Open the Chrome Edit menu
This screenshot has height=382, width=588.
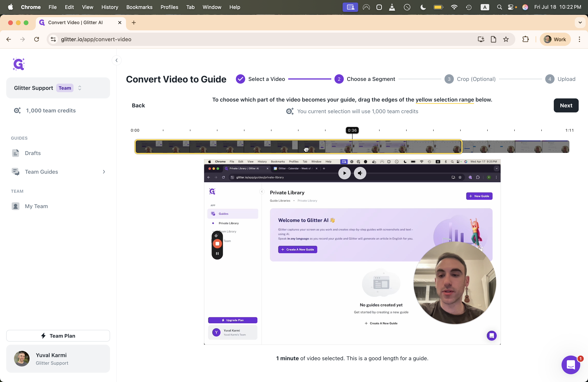click(69, 7)
